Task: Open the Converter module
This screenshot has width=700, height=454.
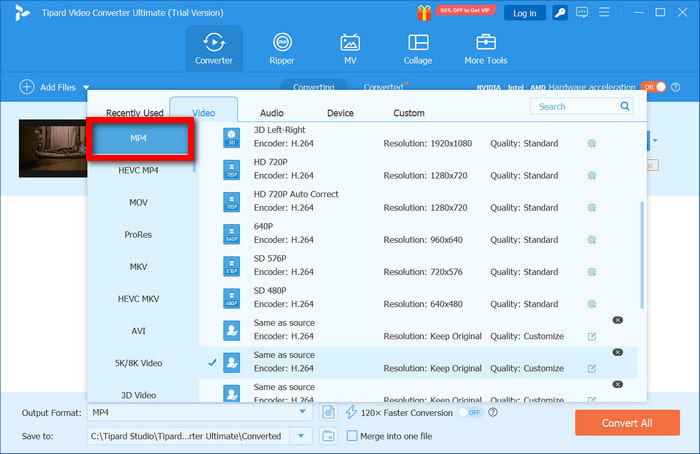Action: [214, 49]
